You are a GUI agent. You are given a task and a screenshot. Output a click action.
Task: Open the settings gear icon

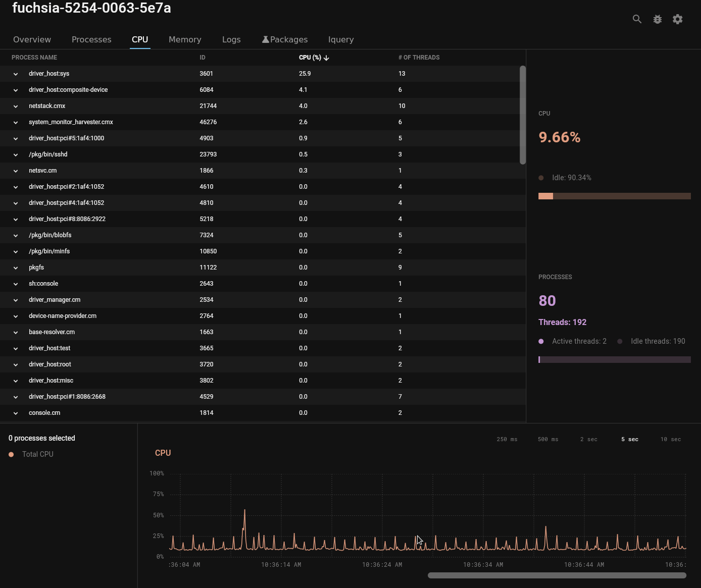pos(678,19)
